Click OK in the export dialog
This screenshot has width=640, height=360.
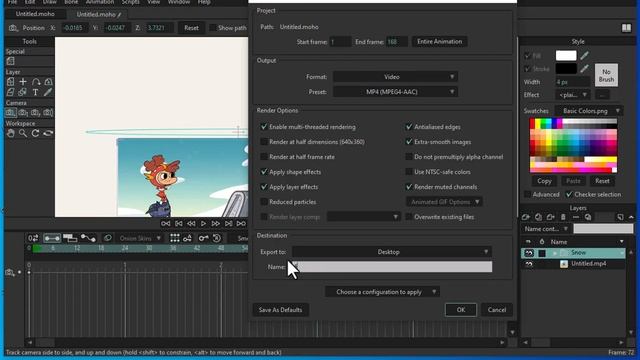461,310
